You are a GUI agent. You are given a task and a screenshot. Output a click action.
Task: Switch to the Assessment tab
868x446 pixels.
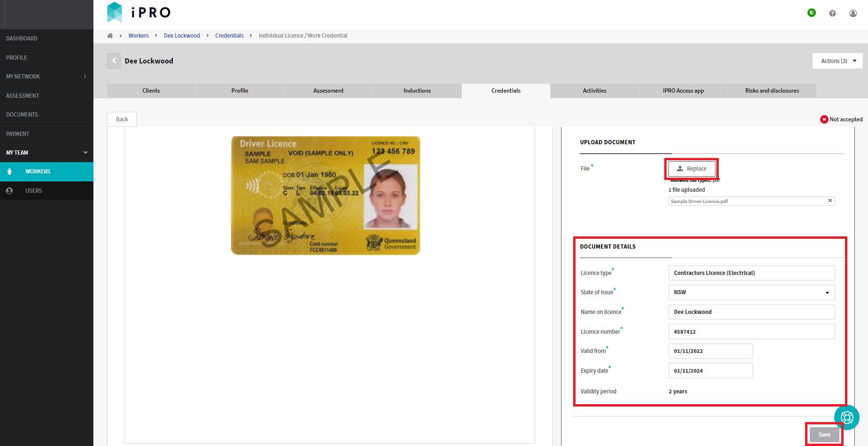tap(329, 91)
